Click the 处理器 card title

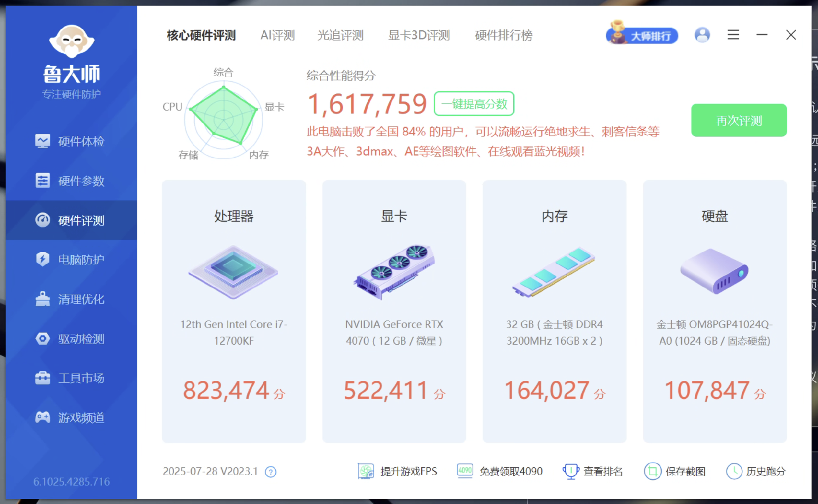(x=234, y=216)
